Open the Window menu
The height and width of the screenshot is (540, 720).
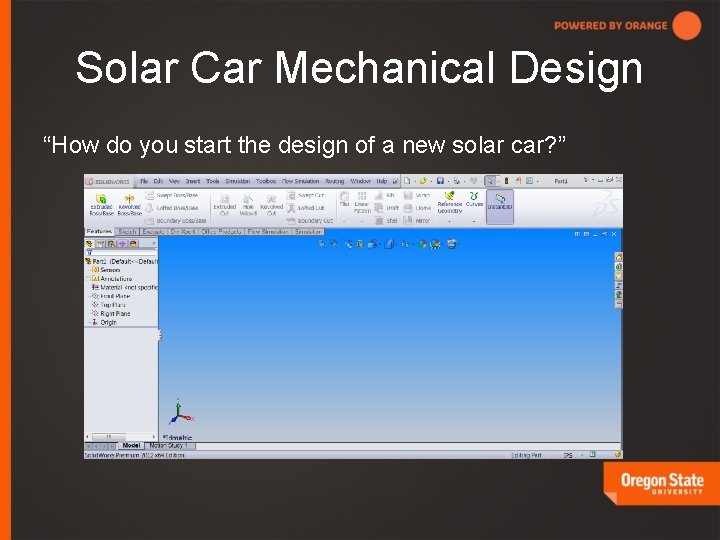360,181
